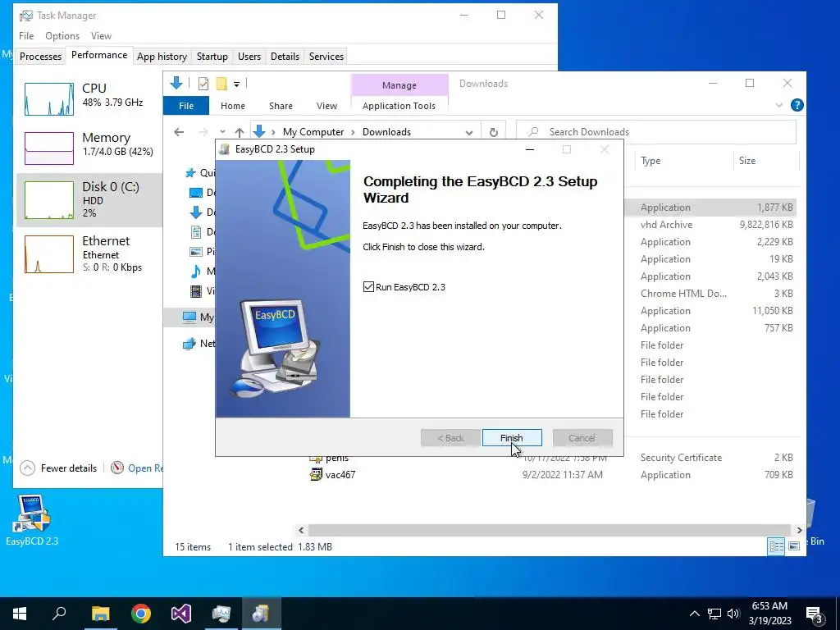Click horizontal scrollbar left arrow
Viewport: 840px width, 630px height.
(301, 531)
